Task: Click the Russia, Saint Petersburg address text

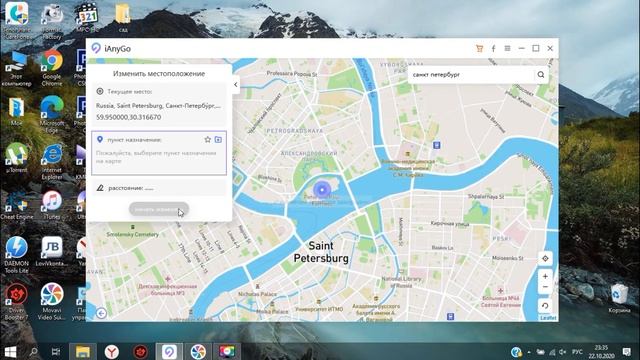Action: (x=158, y=106)
